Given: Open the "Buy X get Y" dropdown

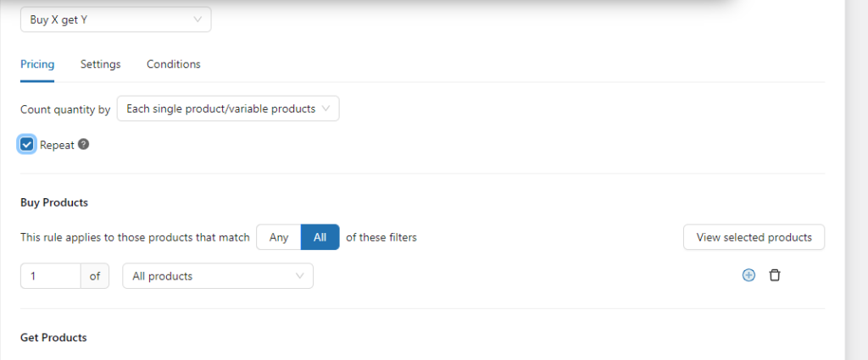Looking at the screenshot, I should tap(115, 19).
